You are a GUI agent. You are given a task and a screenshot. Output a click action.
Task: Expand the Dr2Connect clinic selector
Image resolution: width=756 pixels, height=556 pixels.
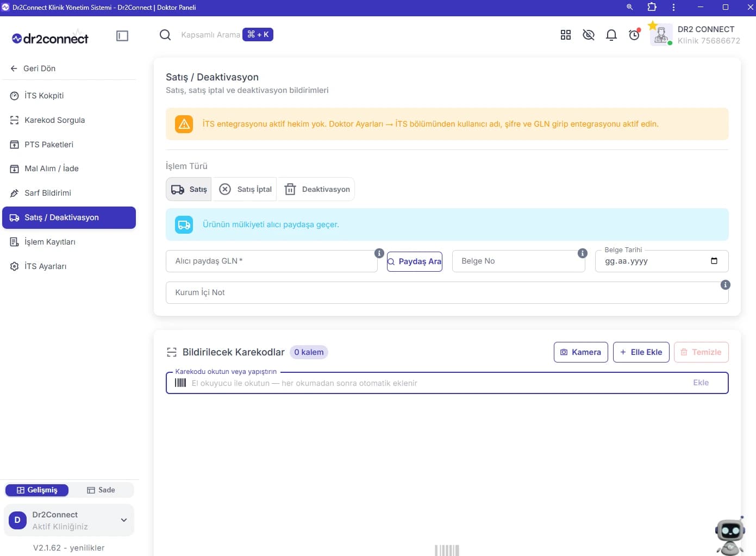pos(69,520)
